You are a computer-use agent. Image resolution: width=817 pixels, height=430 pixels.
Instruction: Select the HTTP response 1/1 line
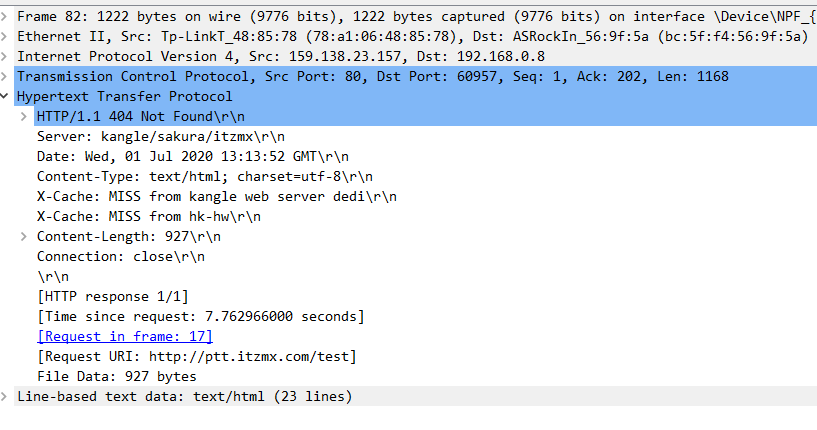pos(113,296)
